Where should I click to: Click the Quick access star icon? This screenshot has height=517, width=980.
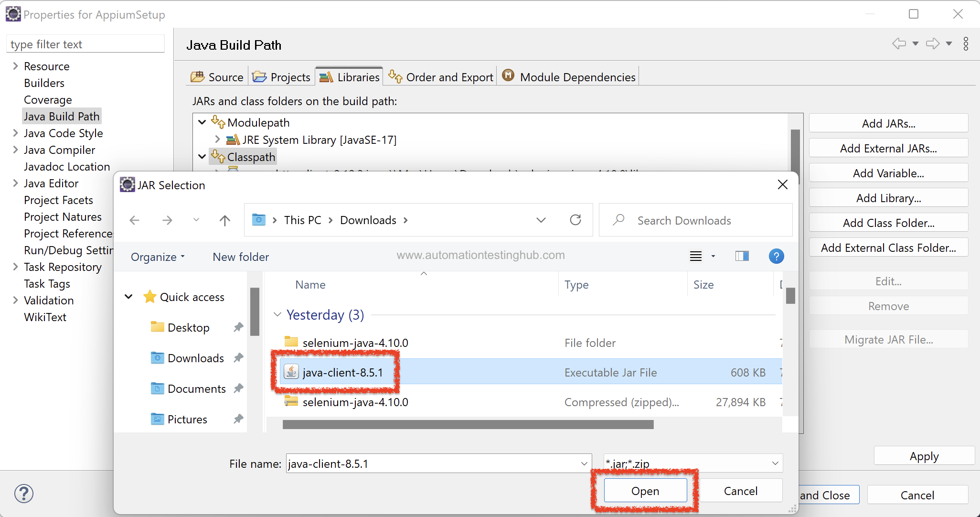tap(150, 297)
